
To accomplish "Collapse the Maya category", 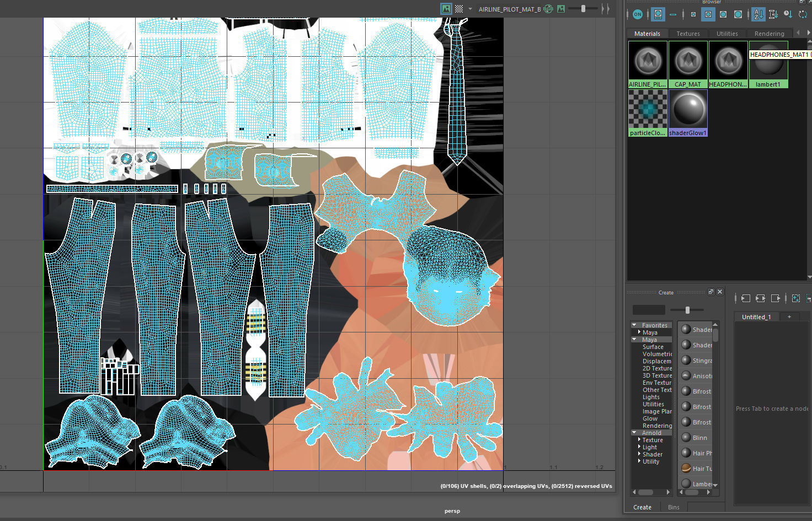I will click(634, 340).
